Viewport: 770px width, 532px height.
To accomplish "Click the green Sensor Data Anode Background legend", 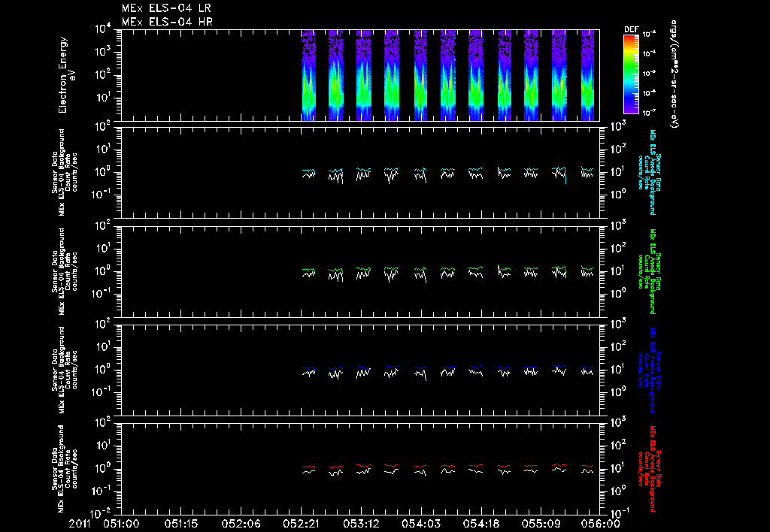I will (649, 271).
